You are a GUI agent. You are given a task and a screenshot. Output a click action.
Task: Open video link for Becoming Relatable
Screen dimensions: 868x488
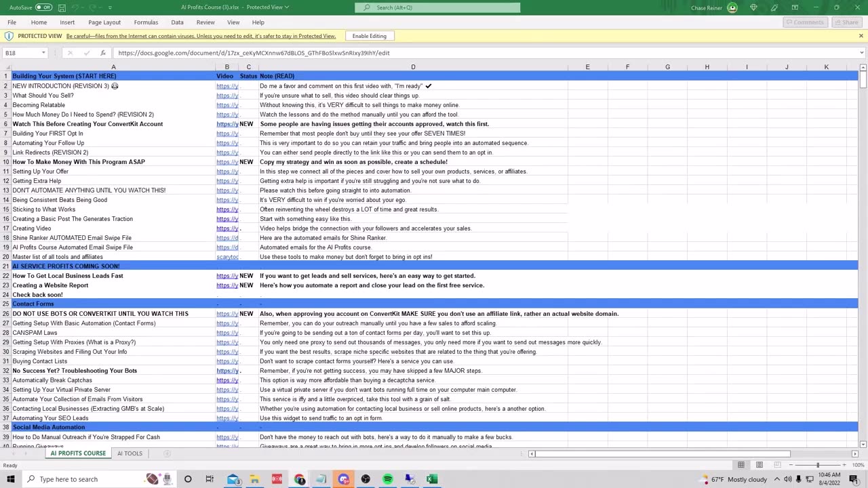[227, 105]
